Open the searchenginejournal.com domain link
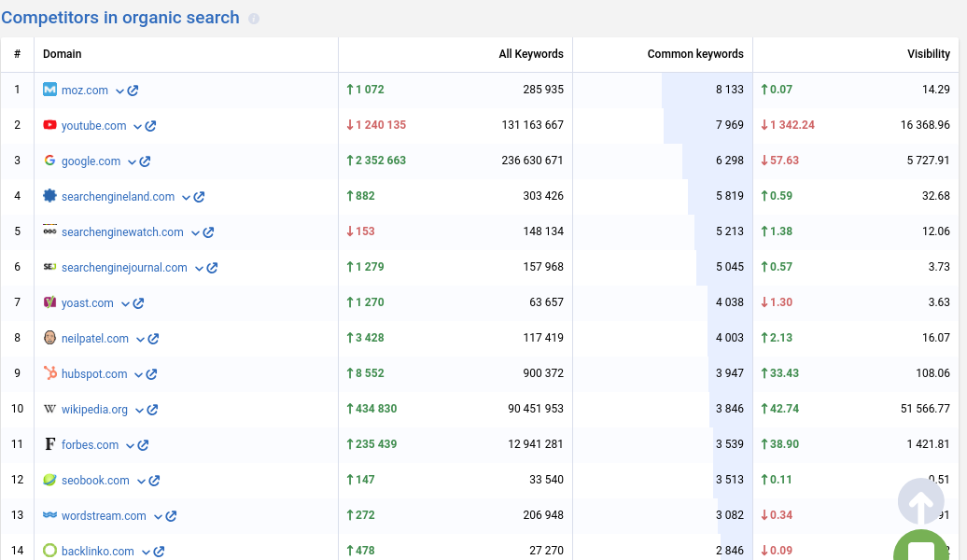Viewport: 967px width, 560px height. [x=124, y=268]
